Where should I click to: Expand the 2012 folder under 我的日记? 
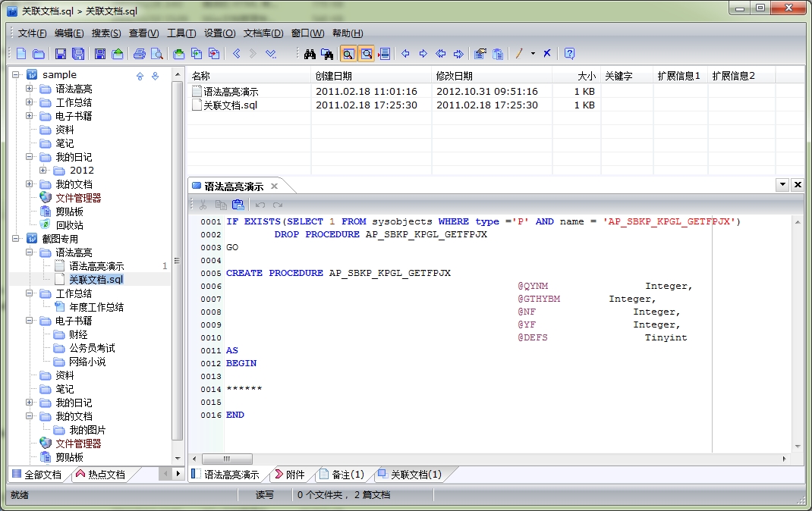tap(43, 170)
